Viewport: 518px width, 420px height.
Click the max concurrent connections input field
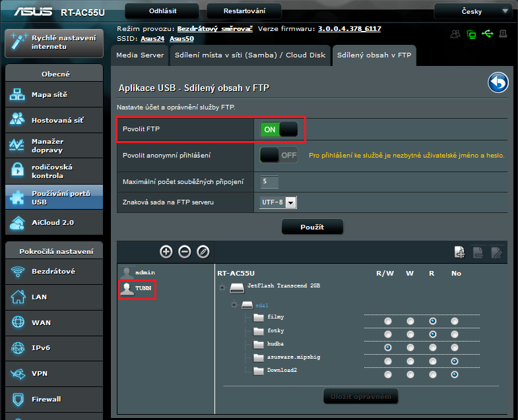coord(270,181)
